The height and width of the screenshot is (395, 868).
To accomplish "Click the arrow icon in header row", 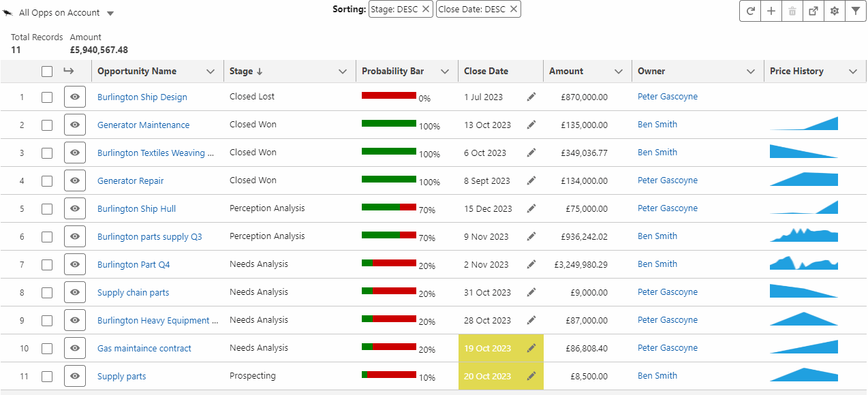I will coord(68,71).
